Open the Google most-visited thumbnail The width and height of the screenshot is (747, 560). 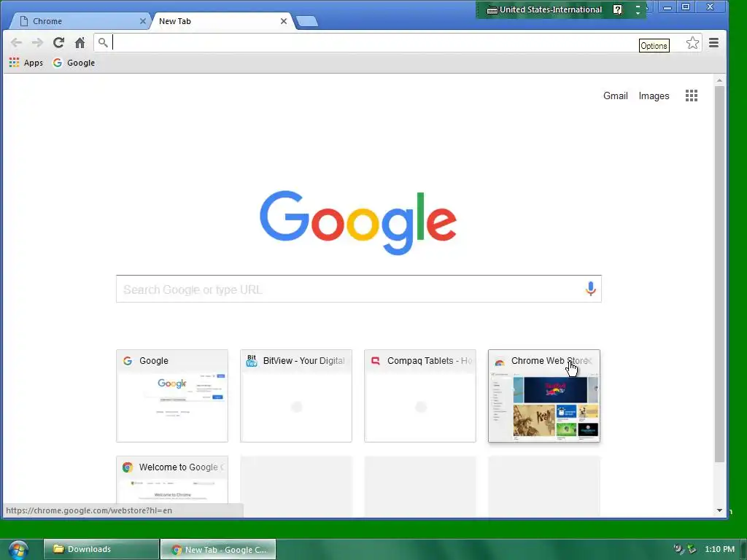coord(172,396)
